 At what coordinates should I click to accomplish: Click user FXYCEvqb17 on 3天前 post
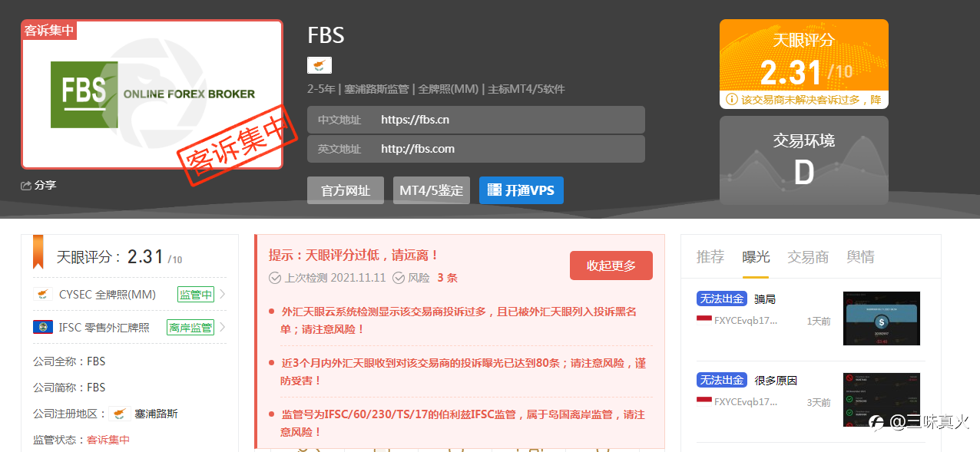point(746,402)
